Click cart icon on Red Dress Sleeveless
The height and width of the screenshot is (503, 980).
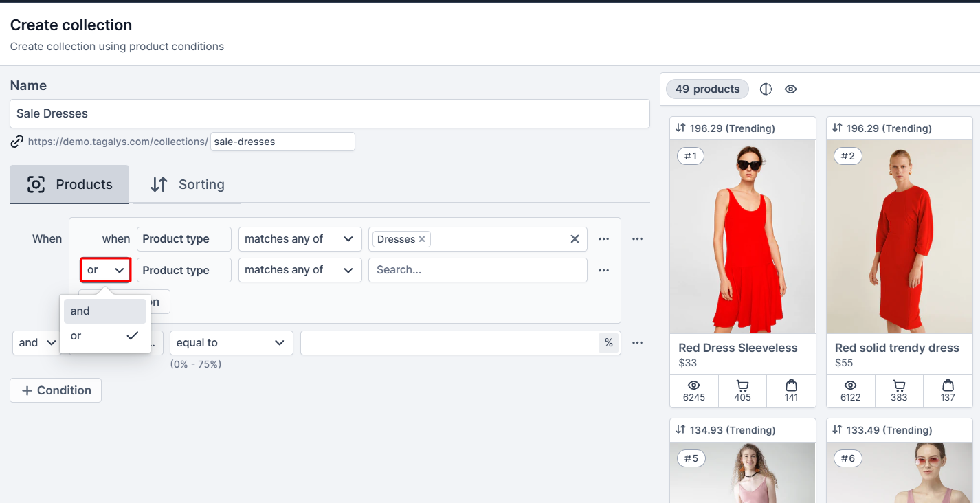click(x=742, y=385)
